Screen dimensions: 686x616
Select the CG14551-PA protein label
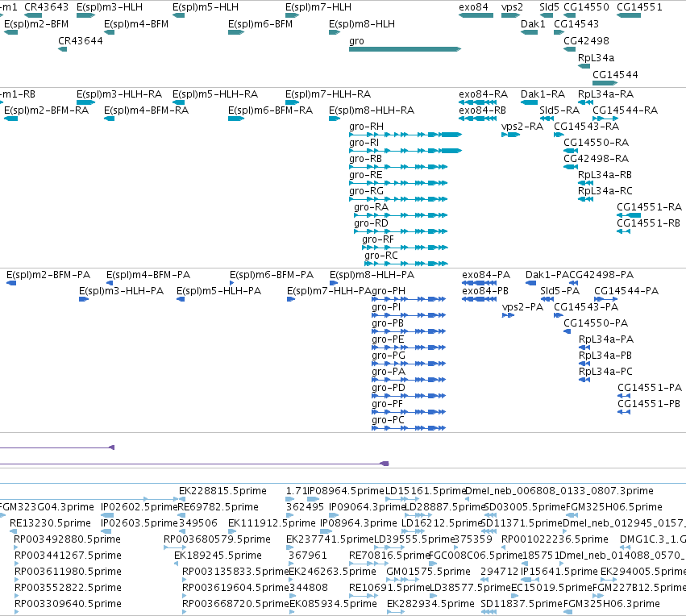650,388
